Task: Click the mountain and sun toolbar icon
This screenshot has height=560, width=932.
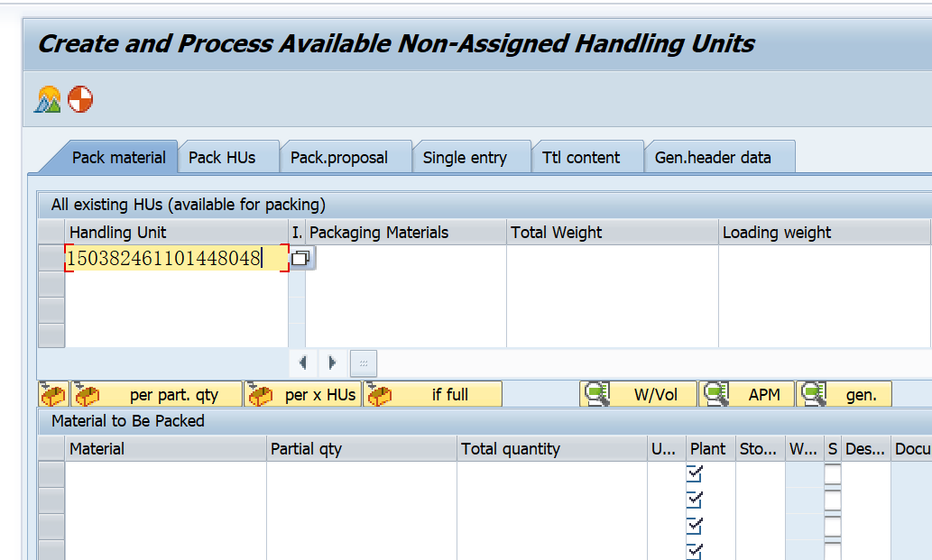Action: tap(48, 99)
